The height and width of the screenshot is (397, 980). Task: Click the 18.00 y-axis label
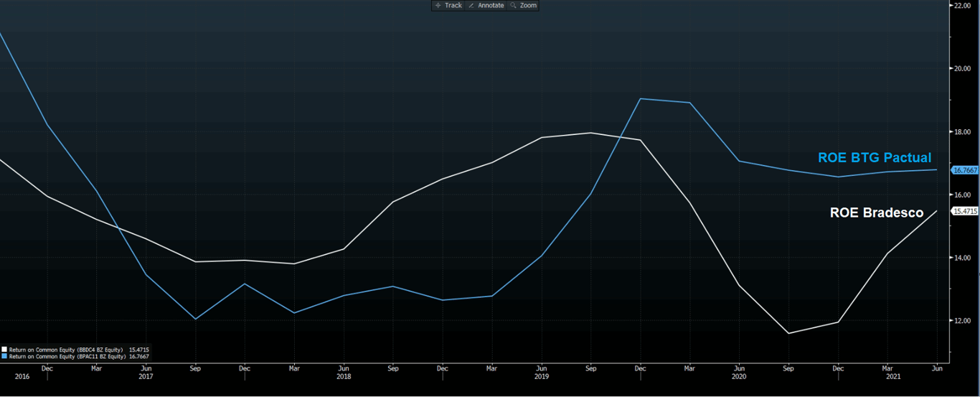tap(961, 132)
